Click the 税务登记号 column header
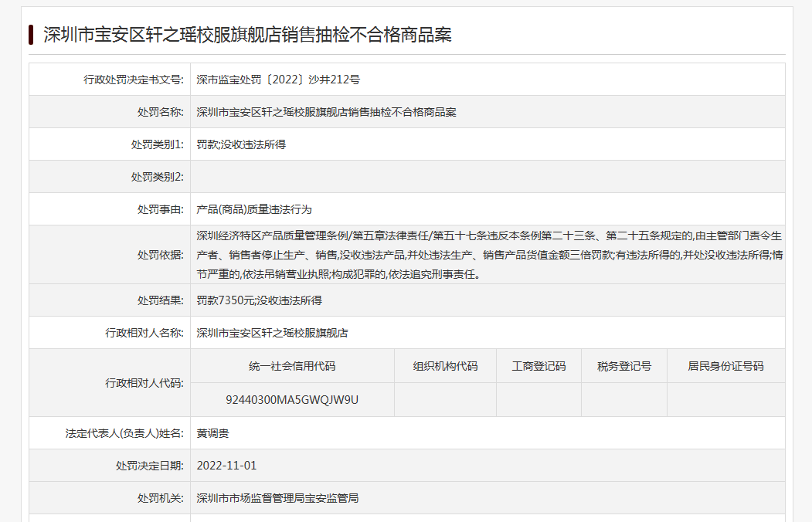The width and height of the screenshot is (812, 522). [623, 366]
